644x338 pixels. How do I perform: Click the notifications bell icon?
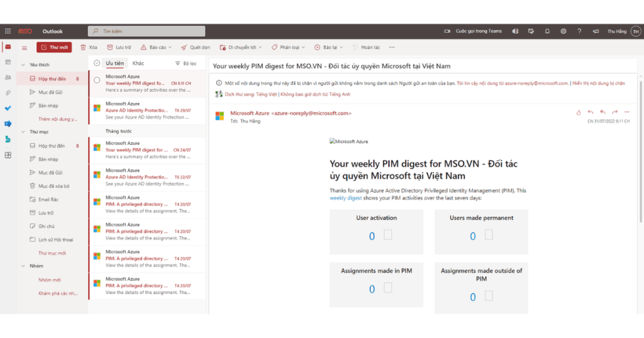click(547, 31)
